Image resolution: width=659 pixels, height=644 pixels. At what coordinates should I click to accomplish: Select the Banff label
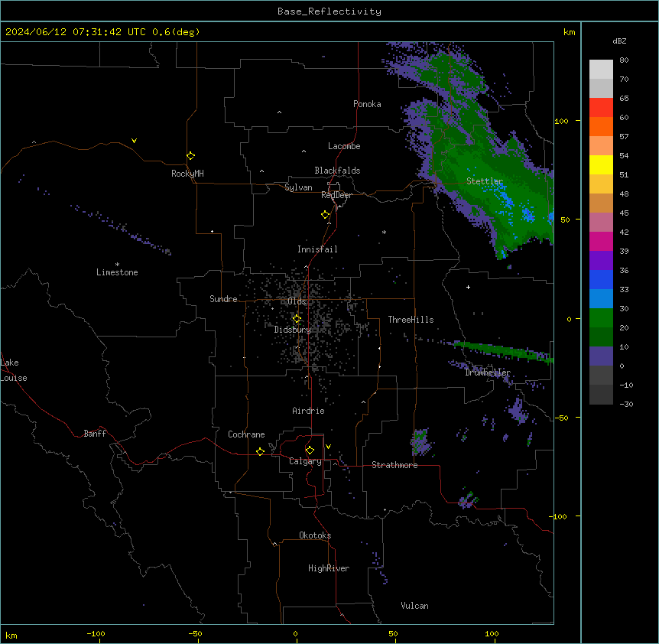click(95, 434)
